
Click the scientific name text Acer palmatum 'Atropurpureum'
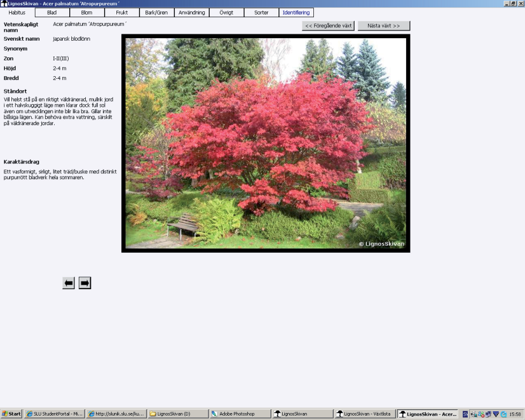coord(90,24)
